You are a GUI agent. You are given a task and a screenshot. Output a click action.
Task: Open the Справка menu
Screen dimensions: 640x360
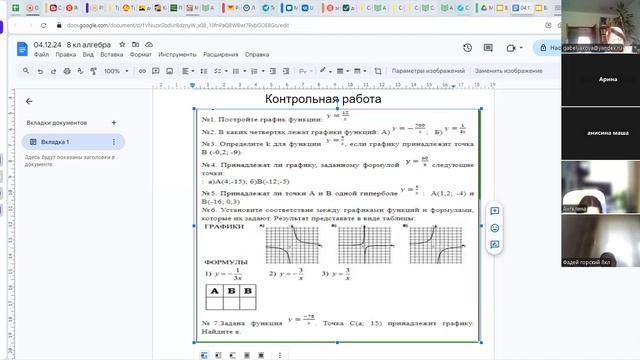point(257,54)
